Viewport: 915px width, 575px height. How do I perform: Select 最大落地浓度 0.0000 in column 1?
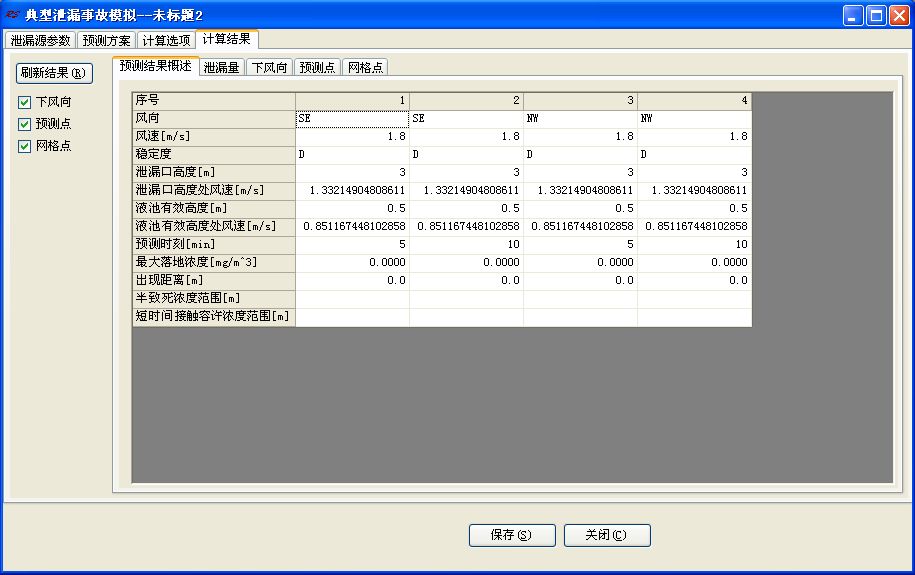pyautogui.click(x=352, y=263)
